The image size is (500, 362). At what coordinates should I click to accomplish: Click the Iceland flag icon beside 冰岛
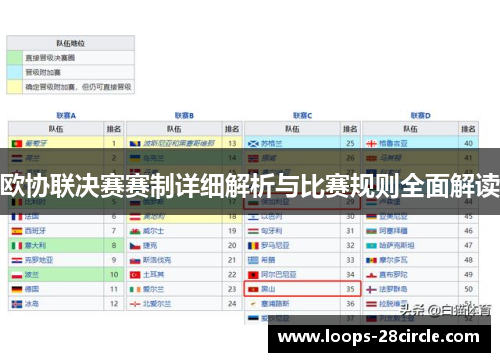(x=17, y=304)
